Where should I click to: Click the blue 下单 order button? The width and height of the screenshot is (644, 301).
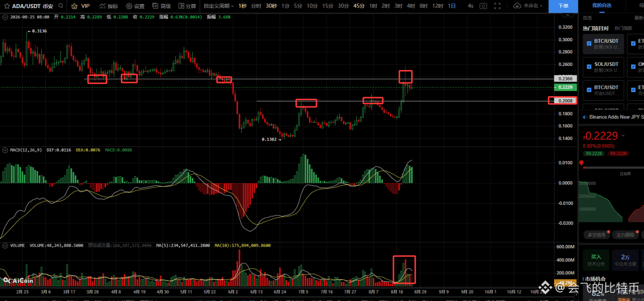click(x=563, y=6)
